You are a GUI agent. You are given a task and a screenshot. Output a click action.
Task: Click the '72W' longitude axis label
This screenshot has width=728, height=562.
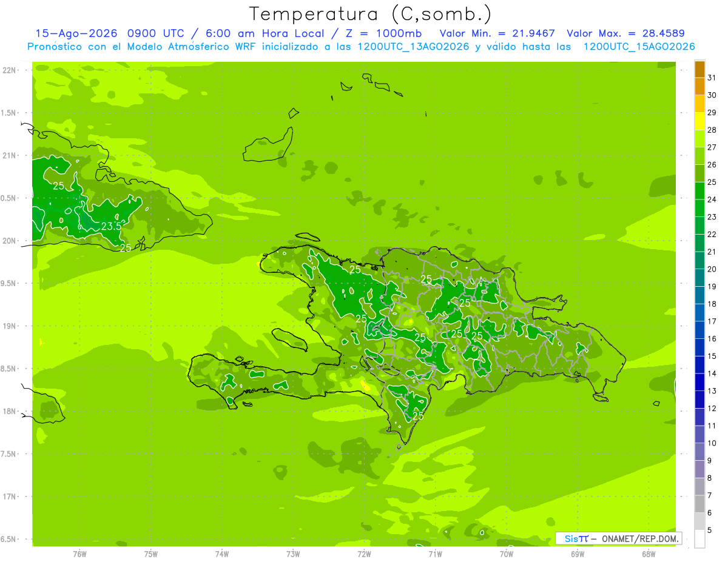click(x=364, y=554)
